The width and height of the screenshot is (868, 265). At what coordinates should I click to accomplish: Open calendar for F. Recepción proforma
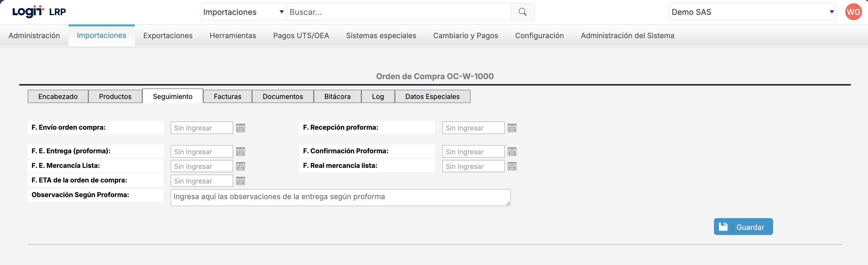(x=512, y=128)
